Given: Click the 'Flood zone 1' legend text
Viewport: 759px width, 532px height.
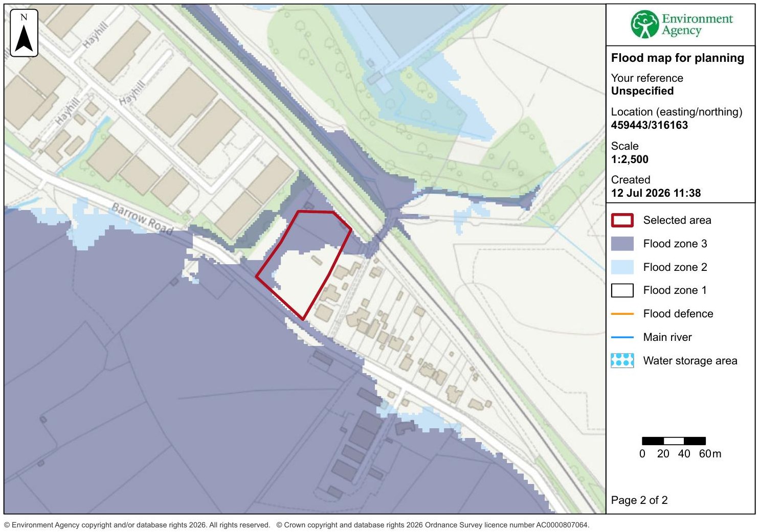Looking at the screenshot, I should click(675, 290).
